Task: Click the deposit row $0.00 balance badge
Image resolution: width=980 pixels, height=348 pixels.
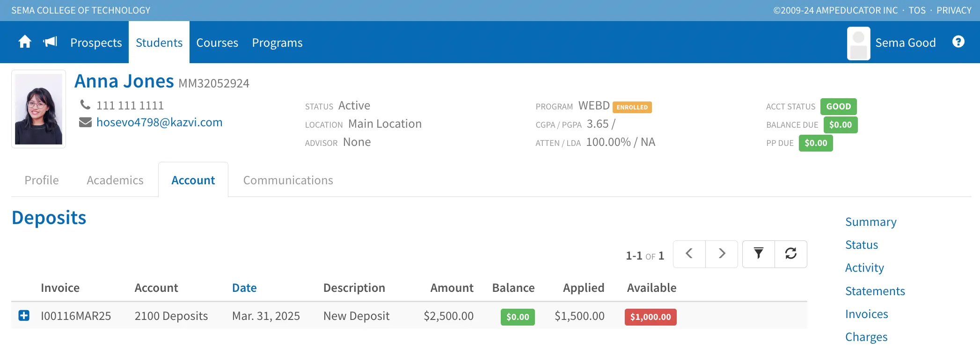Action: coord(518,317)
